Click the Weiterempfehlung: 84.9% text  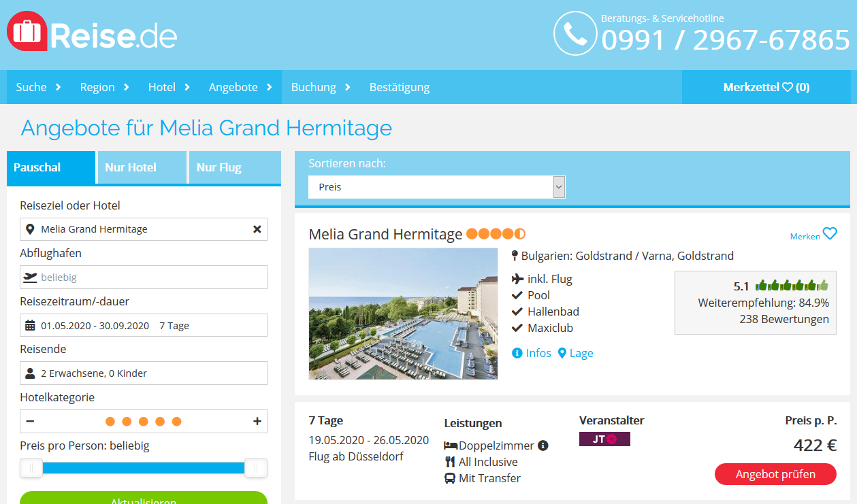coord(764,303)
